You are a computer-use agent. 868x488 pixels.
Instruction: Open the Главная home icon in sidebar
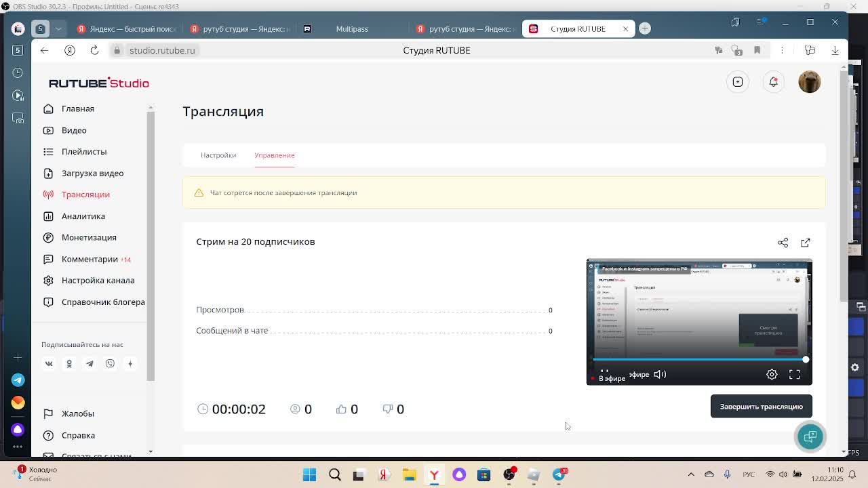[48, 108]
